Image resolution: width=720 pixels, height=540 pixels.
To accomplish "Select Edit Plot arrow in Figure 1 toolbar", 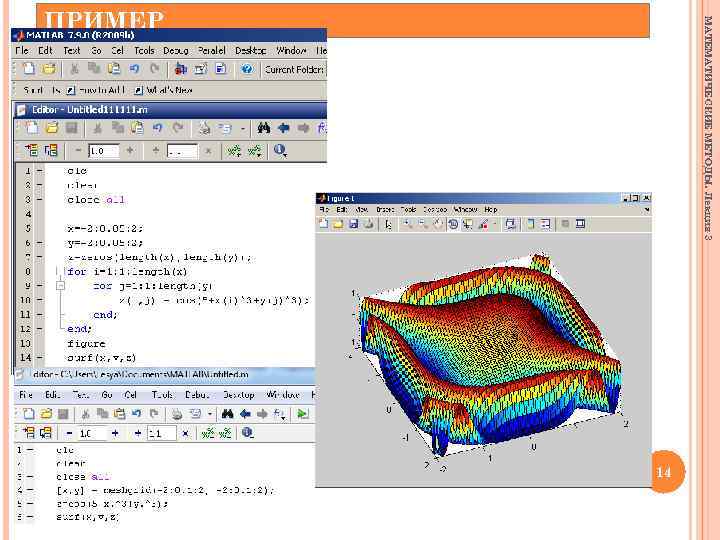I will click(x=388, y=224).
